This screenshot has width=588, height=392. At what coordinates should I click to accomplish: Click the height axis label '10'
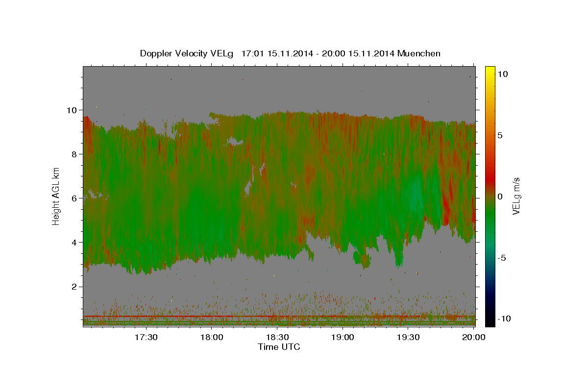click(x=71, y=110)
